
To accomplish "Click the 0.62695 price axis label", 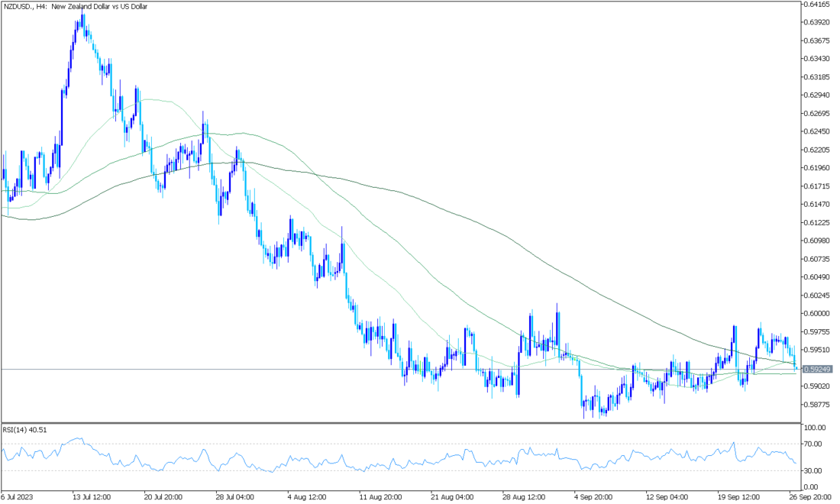I will pyautogui.click(x=818, y=114).
